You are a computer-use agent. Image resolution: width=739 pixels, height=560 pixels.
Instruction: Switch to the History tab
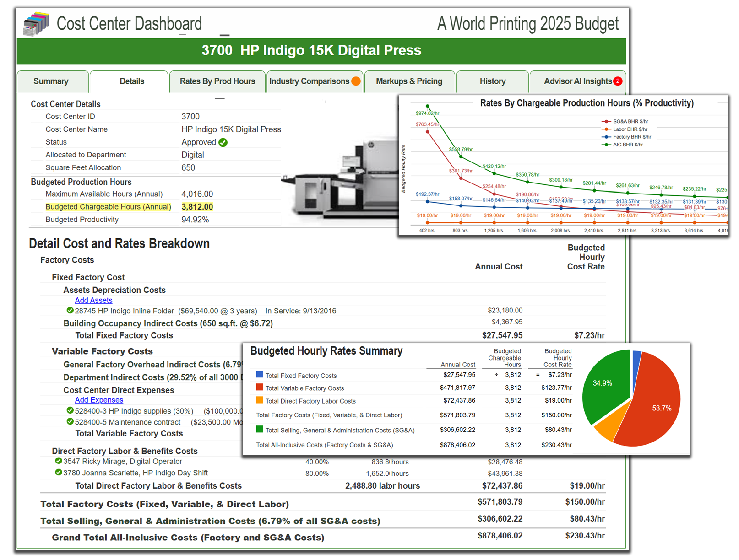[x=492, y=81]
